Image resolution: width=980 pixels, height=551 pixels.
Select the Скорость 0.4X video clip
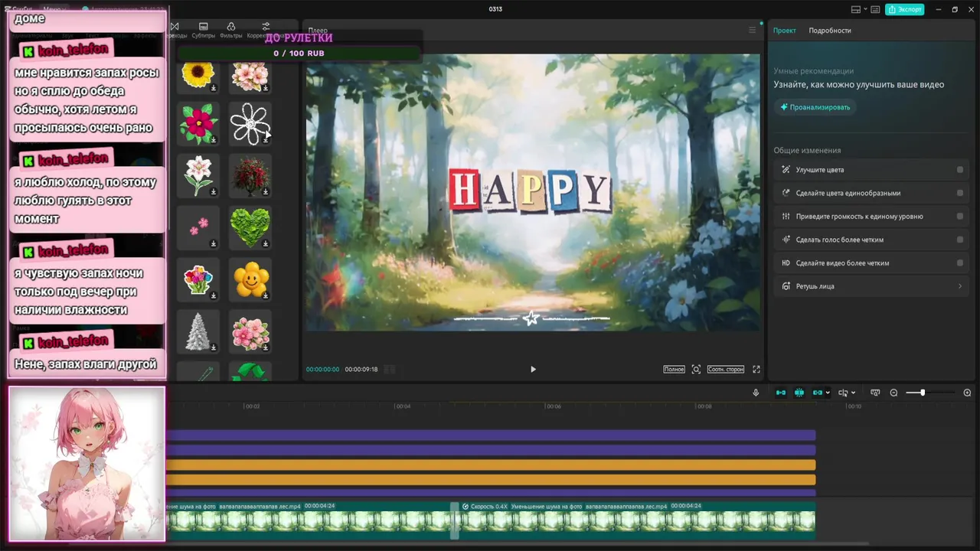(637, 522)
